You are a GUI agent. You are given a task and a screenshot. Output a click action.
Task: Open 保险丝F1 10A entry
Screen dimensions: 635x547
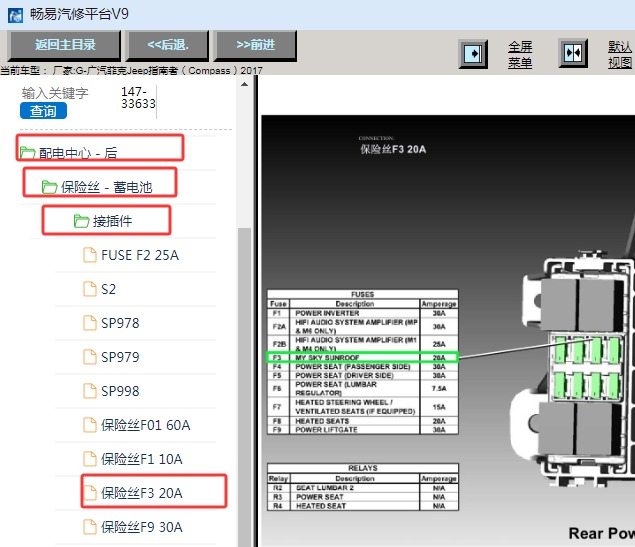tap(141, 459)
